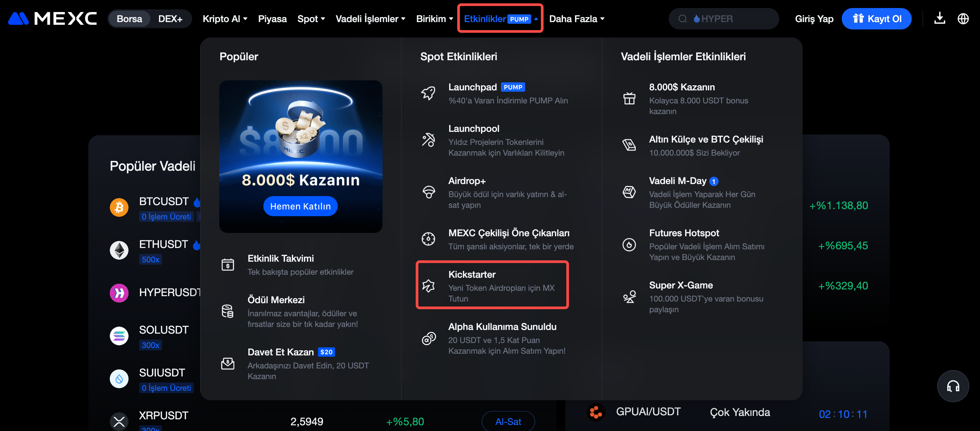
Task: Click the Altın Külçe gold bar icon
Action: [x=629, y=145]
